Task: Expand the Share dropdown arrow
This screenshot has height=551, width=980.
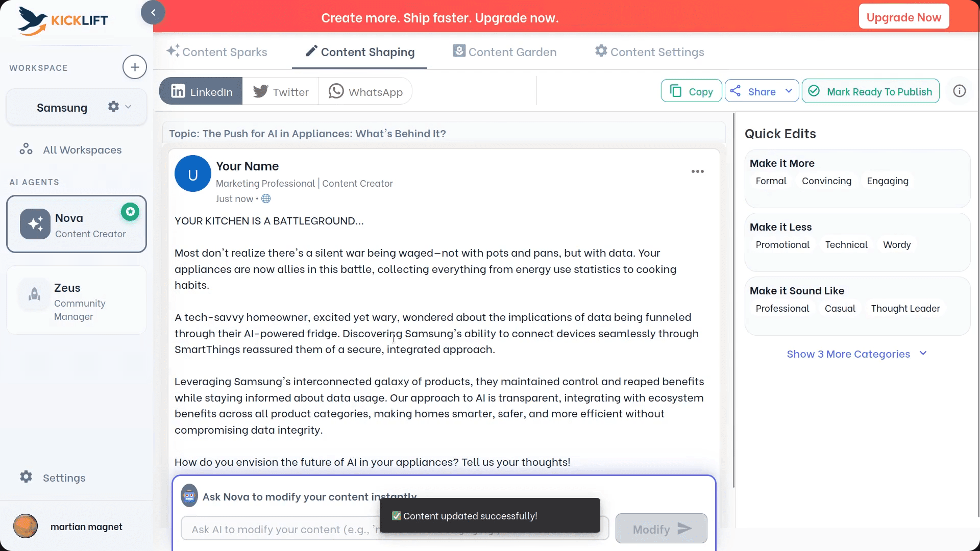Action: [789, 91]
